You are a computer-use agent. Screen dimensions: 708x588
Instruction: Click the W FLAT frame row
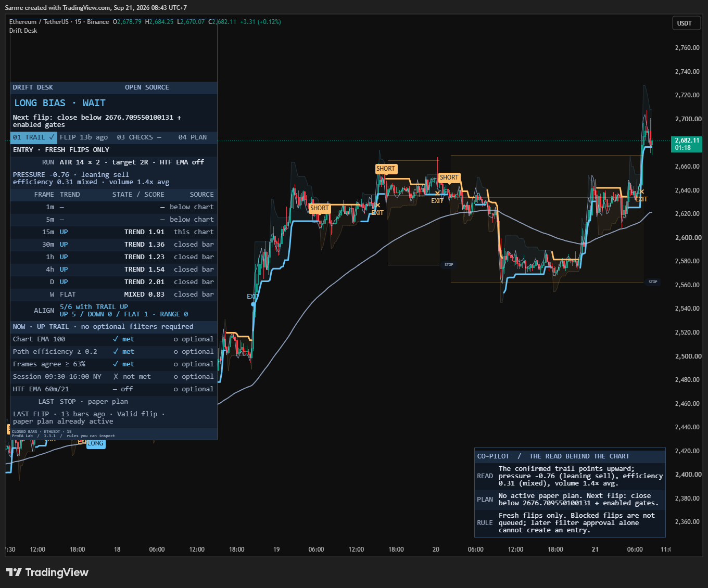point(113,295)
